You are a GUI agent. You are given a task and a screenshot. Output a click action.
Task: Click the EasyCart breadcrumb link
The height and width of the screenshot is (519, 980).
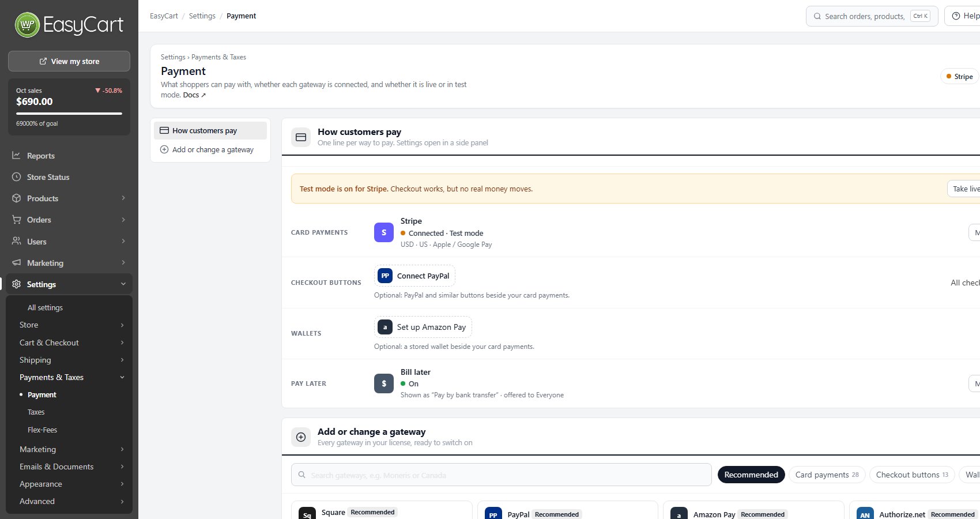pyautogui.click(x=164, y=16)
